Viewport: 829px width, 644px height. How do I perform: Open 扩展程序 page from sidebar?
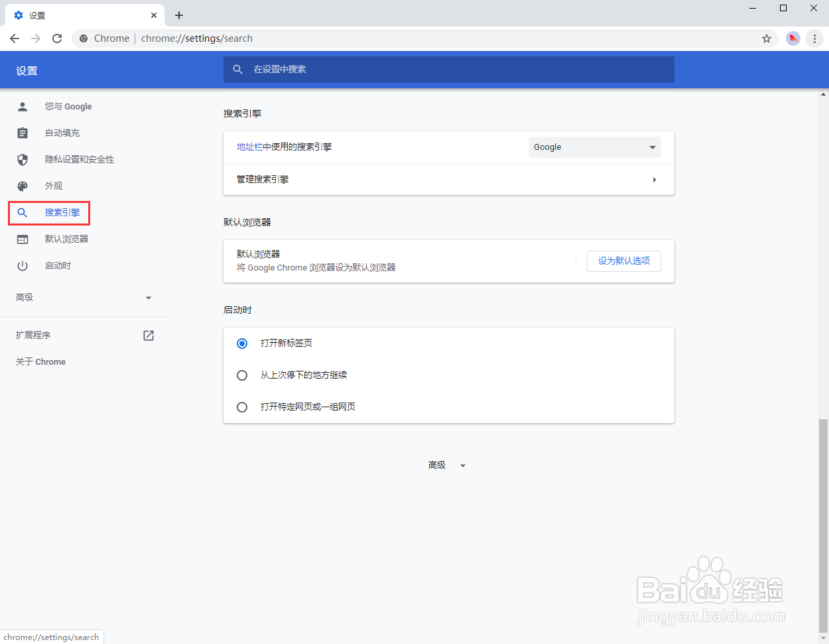pyautogui.click(x=33, y=336)
